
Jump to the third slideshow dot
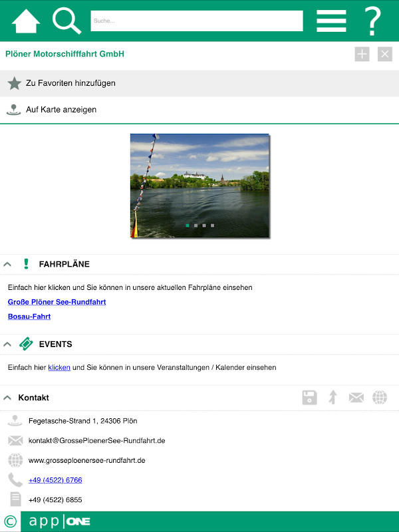point(204,225)
